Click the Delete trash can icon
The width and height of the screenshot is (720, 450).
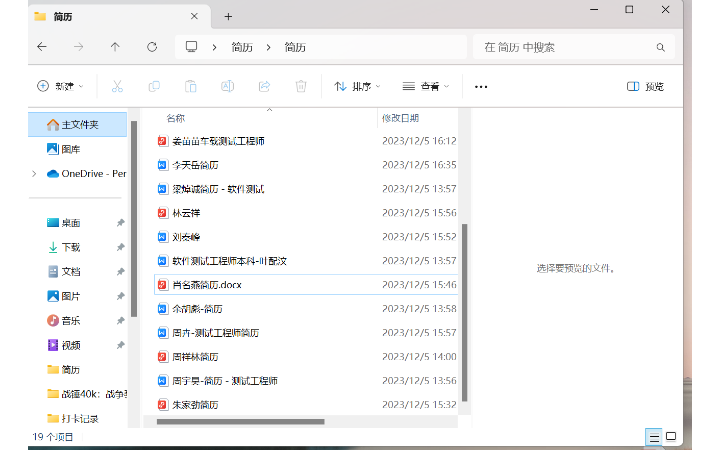coord(301,87)
